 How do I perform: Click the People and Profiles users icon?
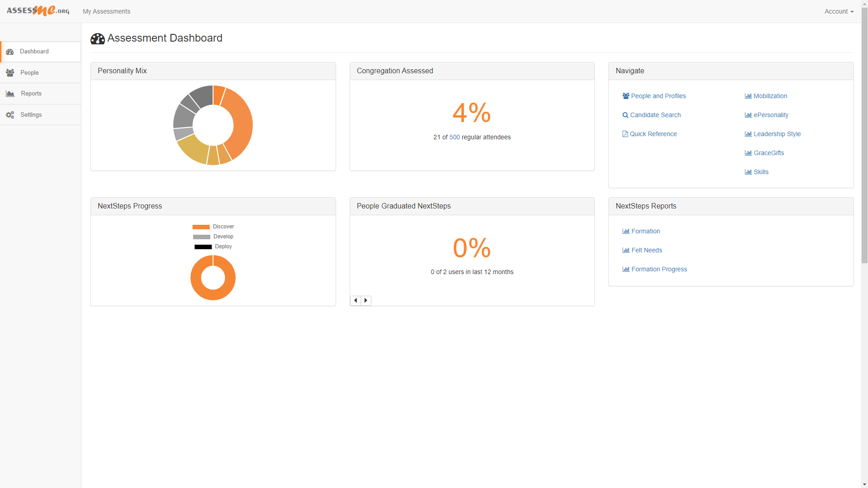click(x=626, y=96)
